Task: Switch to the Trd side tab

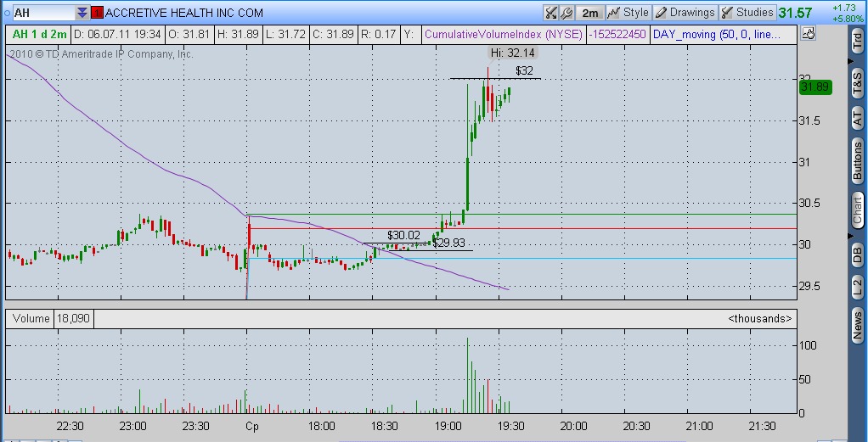Action: point(857,41)
